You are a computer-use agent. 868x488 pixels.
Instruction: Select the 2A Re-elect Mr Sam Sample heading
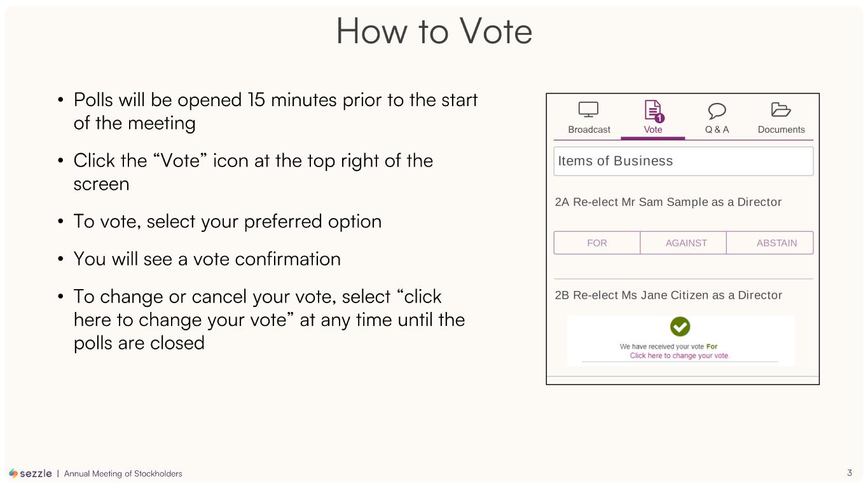click(x=668, y=202)
